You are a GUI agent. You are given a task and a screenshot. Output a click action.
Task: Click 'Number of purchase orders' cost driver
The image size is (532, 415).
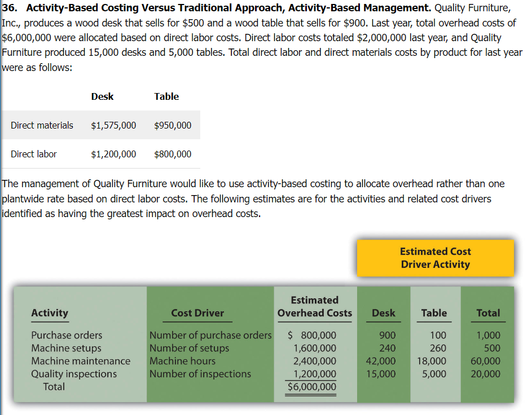(x=210, y=335)
